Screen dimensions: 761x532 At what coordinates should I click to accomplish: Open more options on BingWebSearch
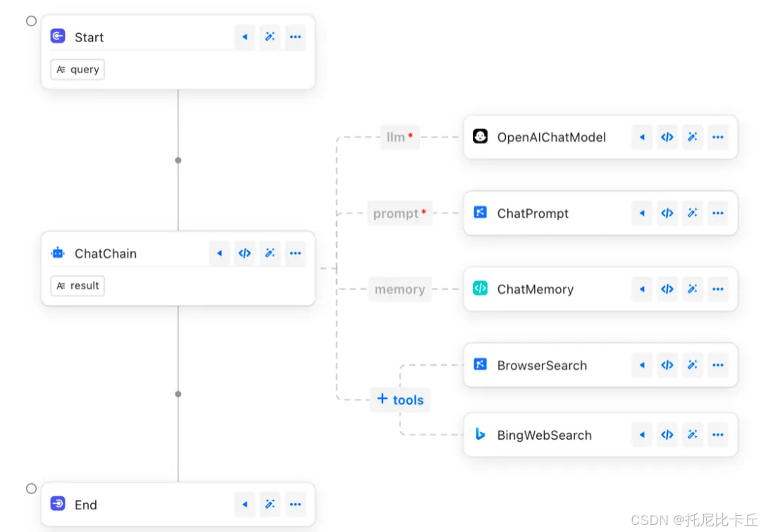pyautogui.click(x=717, y=435)
